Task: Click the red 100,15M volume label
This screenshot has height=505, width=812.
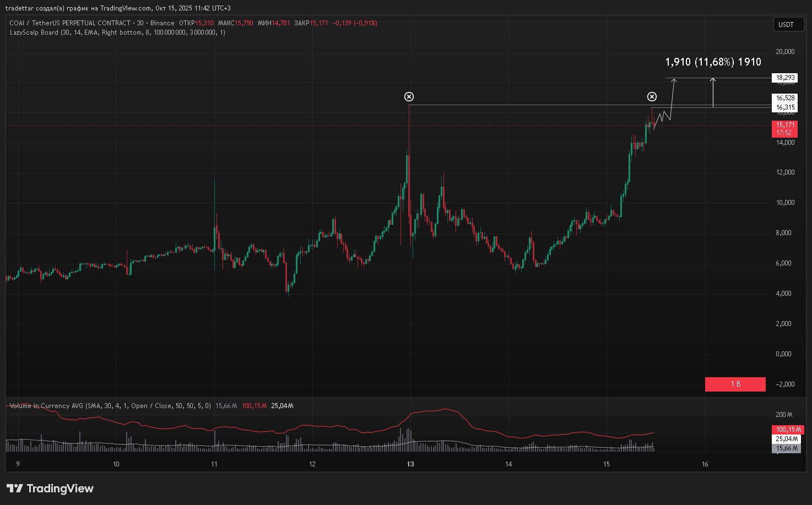Action: coord(787,430)
